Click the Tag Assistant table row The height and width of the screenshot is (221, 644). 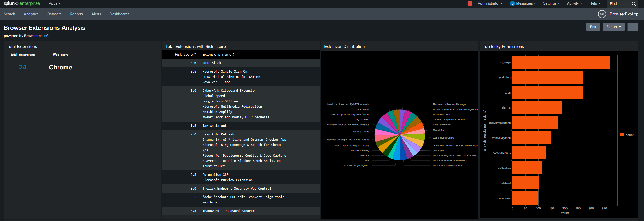coord(241,126)
